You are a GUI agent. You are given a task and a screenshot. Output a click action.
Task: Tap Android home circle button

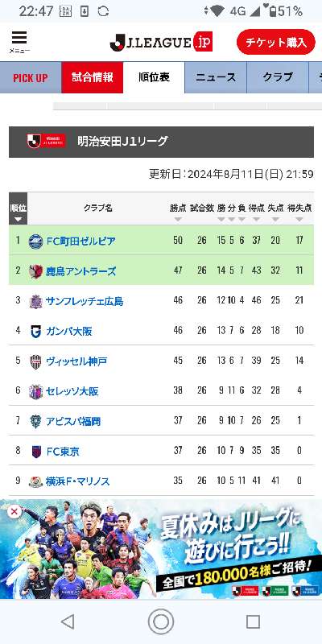click(160, 621)
